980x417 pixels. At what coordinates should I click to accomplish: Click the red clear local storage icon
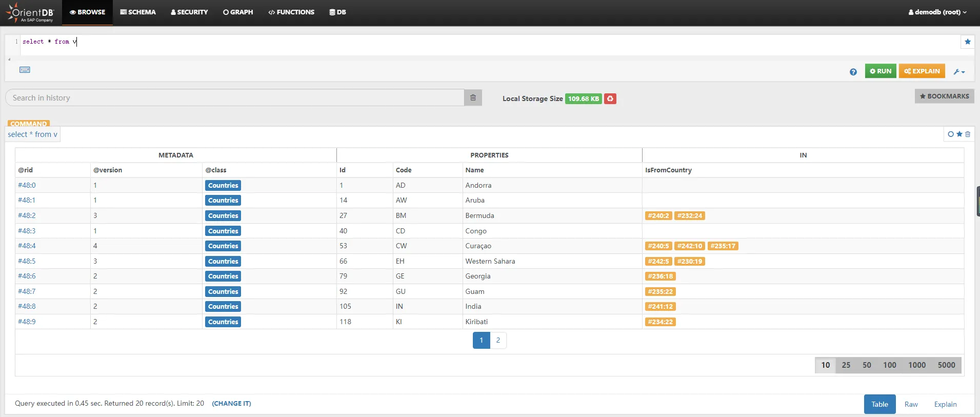click(x=610, y=98)
